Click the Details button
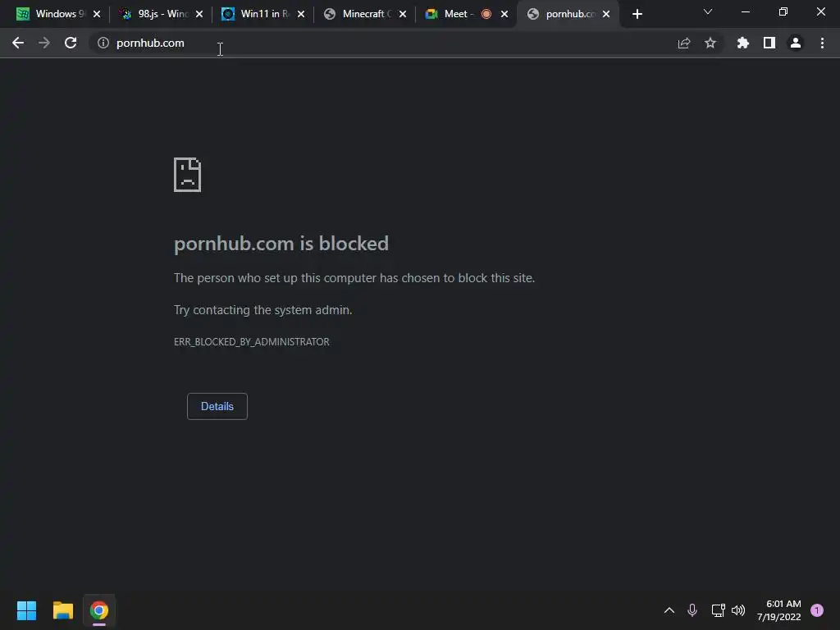 [217, 406]
